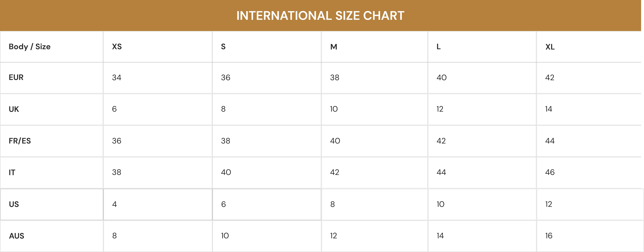Select the L column header

coord(438,47)
